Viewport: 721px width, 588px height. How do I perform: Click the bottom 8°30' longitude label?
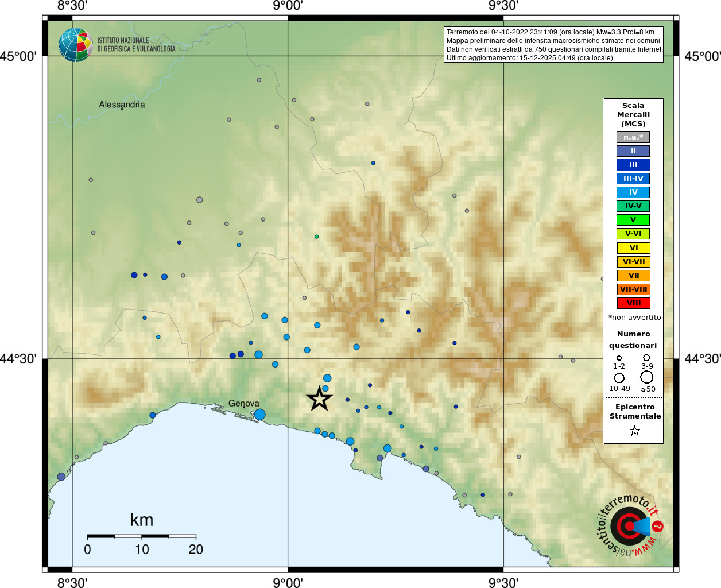[72, 583]
